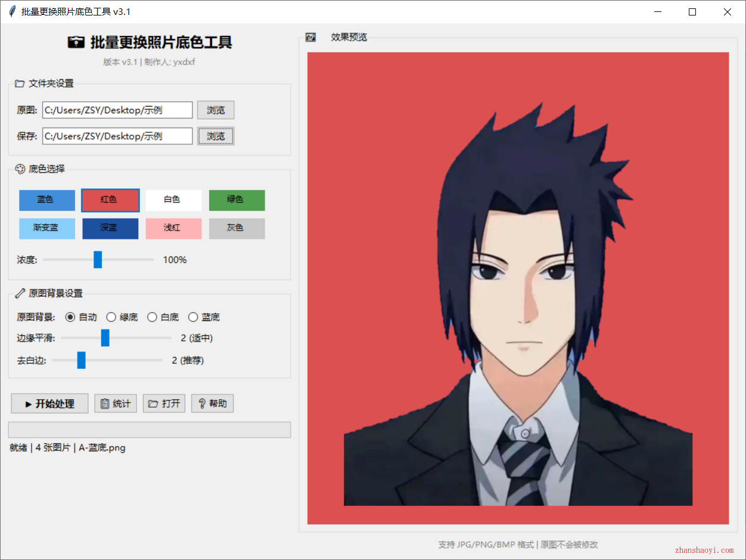The height and width of the screenshot is (560, 746).
Task: Choose the 蓝色 background color
Action: pos(47,200)
